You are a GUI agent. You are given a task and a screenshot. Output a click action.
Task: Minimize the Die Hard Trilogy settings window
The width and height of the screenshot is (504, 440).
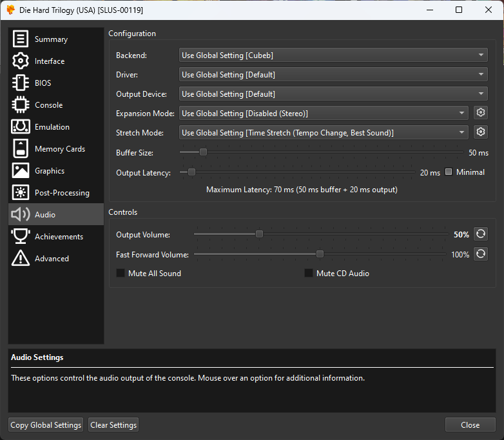[x=430, y=10]
